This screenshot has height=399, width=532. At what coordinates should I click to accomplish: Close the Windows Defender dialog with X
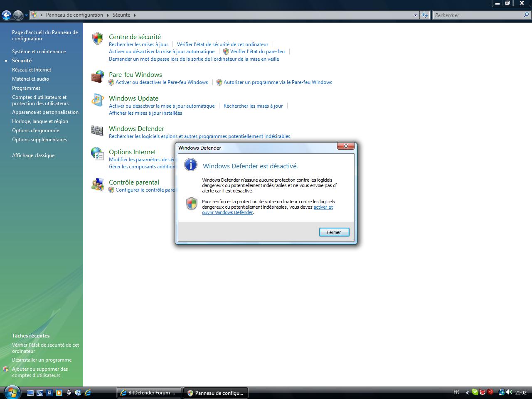(x=346, y=146)
